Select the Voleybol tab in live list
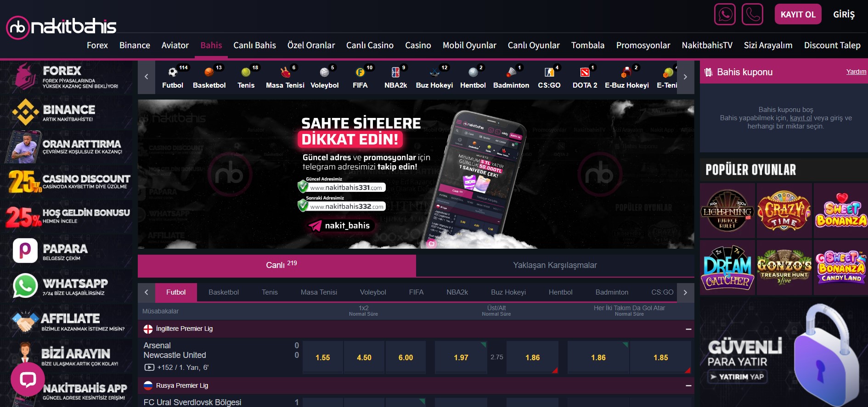Viewport: 868px width, 407px height. pos(373,292)
